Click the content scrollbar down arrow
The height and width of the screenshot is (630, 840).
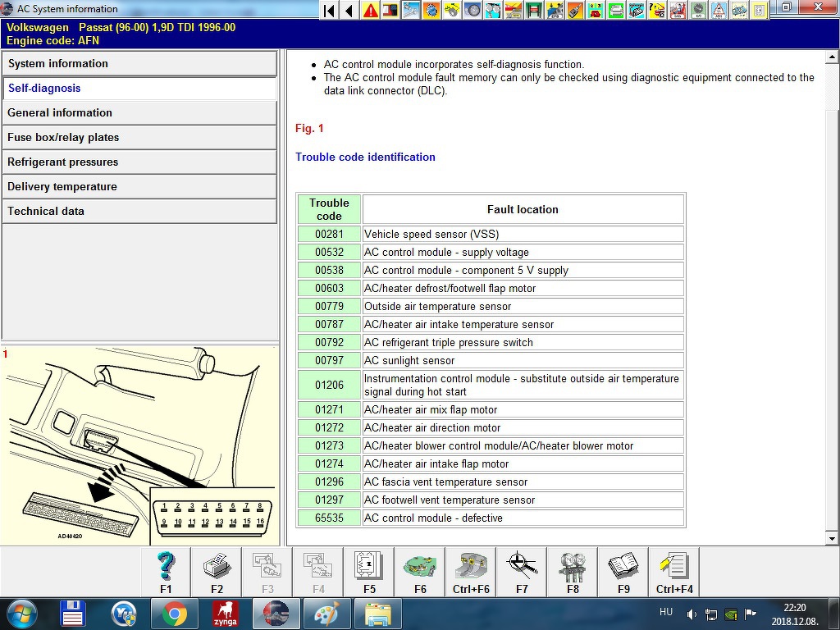tap(832, 539)
